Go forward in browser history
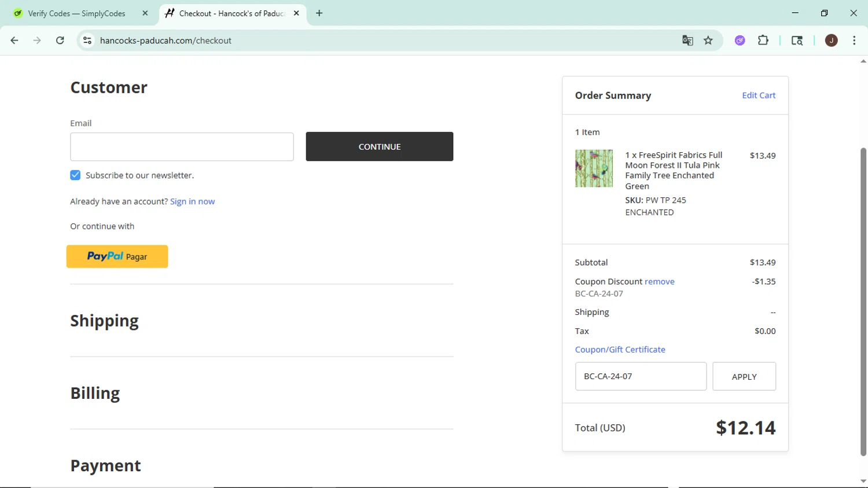This screenshot has height=488, width=868. 37,41
